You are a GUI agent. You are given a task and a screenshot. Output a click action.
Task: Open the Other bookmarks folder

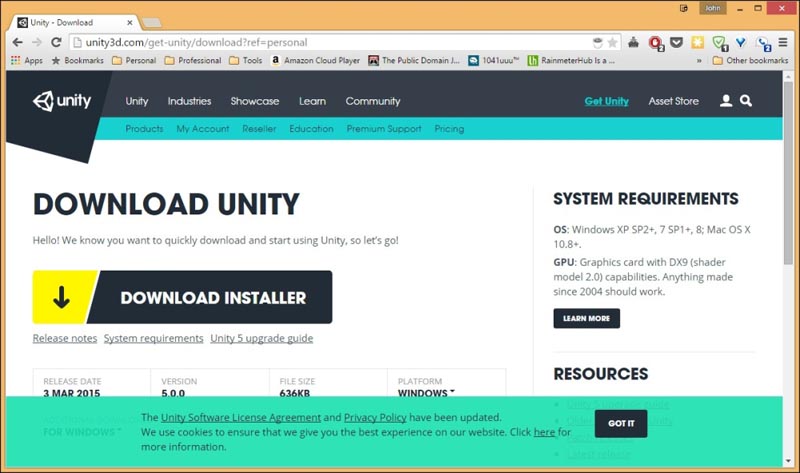[749, 60]
